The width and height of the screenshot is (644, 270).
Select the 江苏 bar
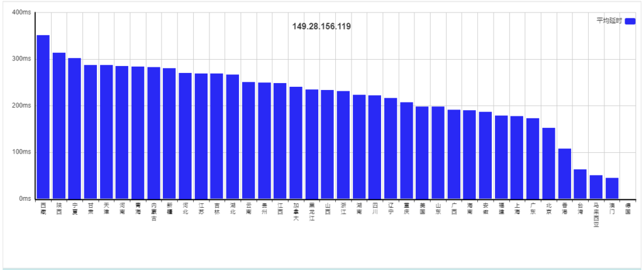(x=201, y=136)
